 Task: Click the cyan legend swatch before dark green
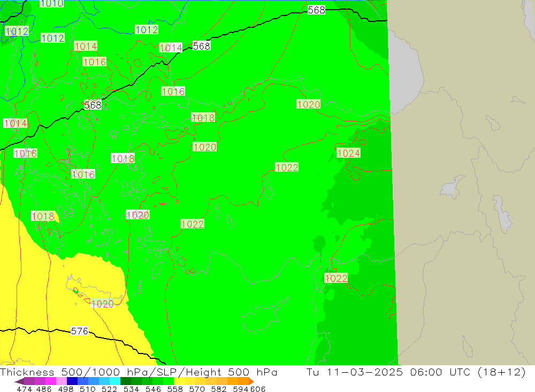tap(115, 381)
